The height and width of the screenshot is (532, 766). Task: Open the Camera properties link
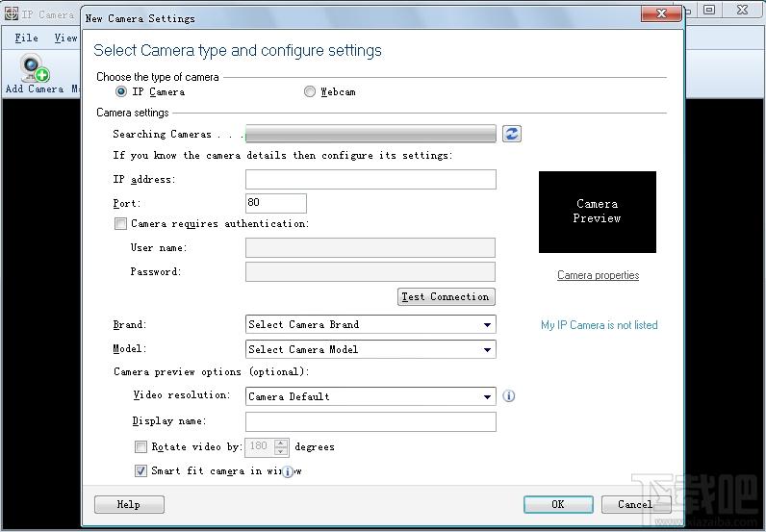(598, 275)
